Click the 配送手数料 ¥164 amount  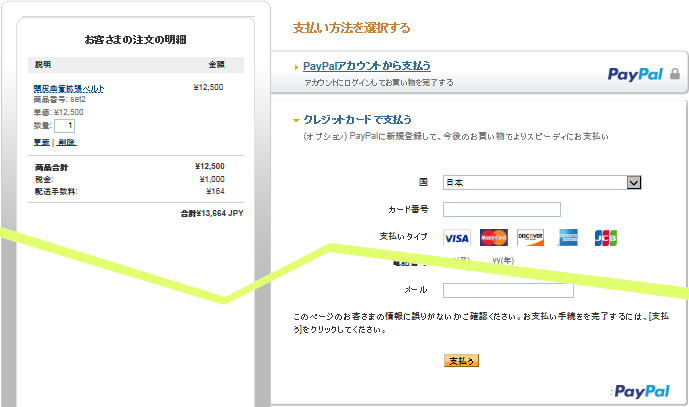click(x=215, y=191)
